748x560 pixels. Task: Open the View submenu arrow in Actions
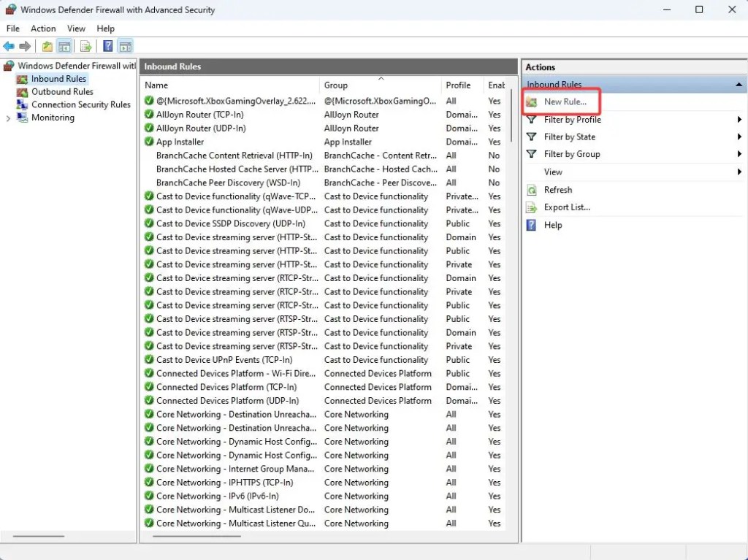[739, 172]
